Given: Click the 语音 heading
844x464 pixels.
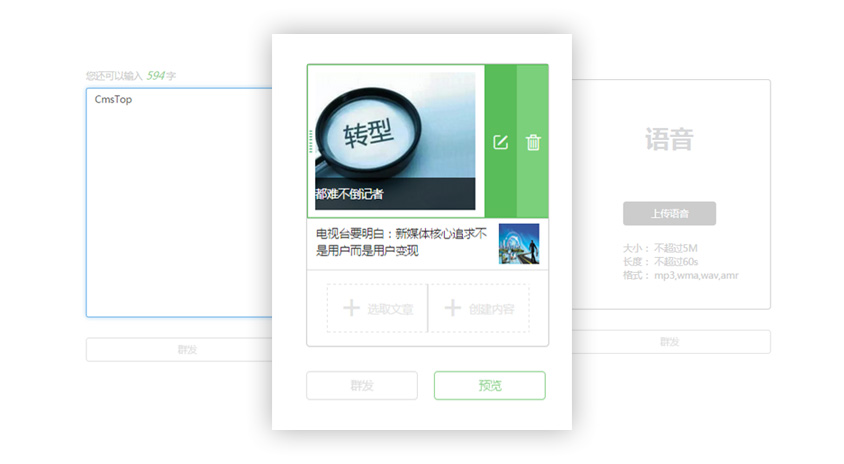Looking at the screenshot, I should (670, 139).
